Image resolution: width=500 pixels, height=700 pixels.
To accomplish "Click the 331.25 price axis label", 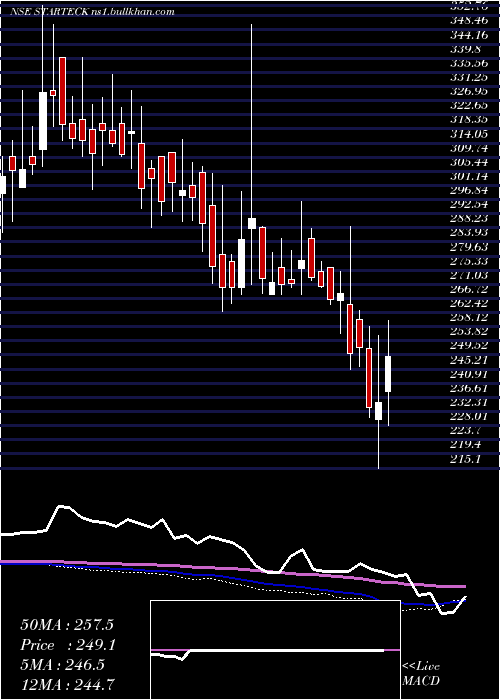I will pos(468,77).
